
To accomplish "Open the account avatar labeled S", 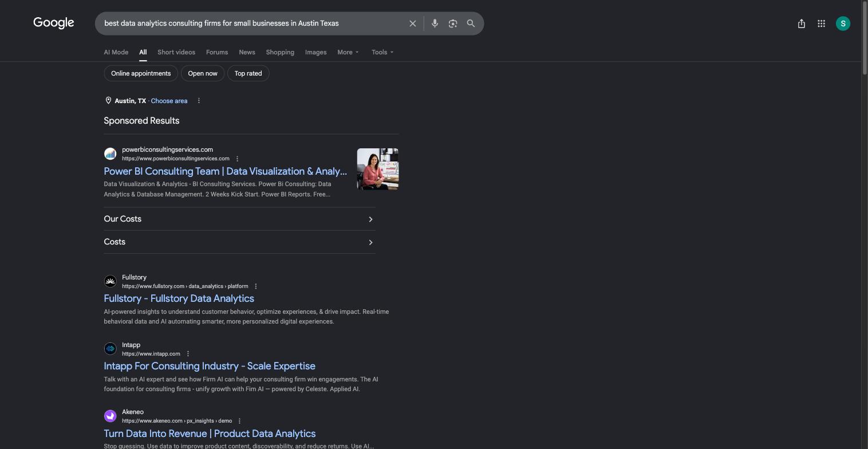I will pyautogui.click(x=843, y=23).
